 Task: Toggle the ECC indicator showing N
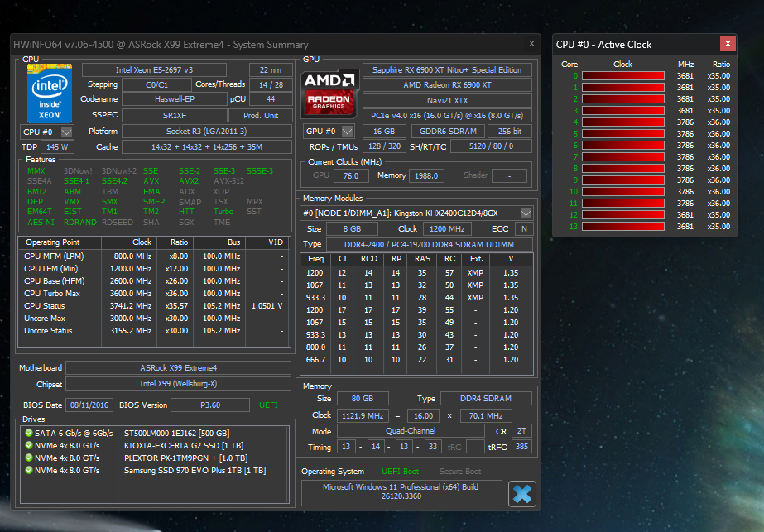(522, 228)
